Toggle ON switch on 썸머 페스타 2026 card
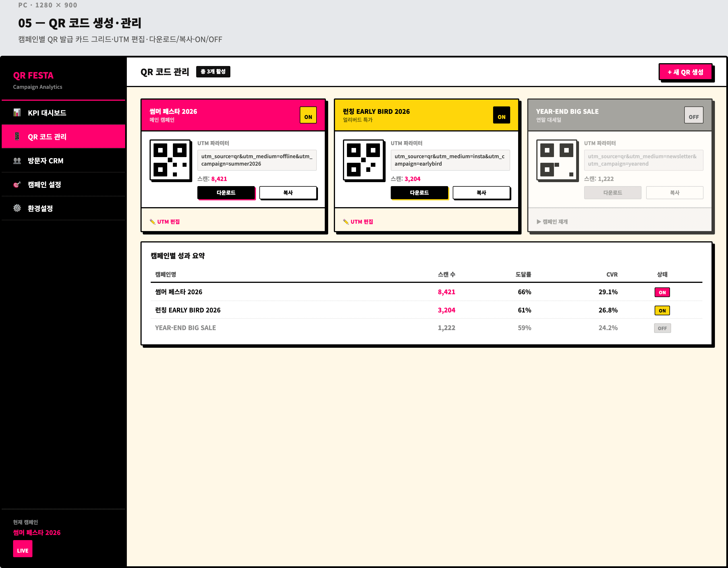 pyautogui.click(x=308, y=115)
